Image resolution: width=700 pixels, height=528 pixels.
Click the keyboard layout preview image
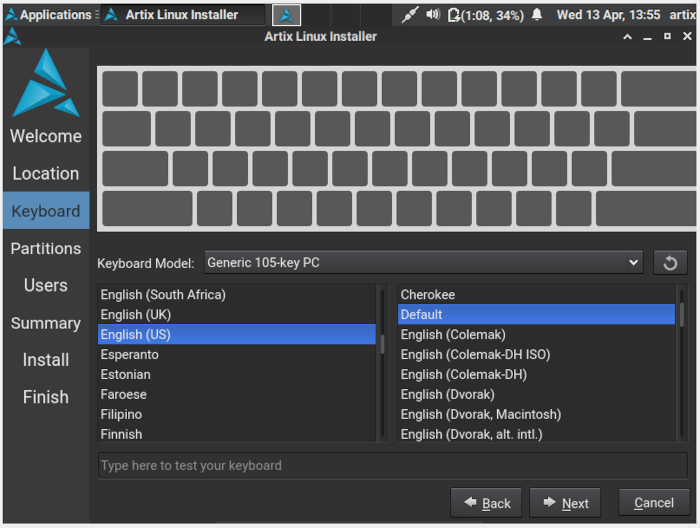pyautogui.click(x=397, y=149)
